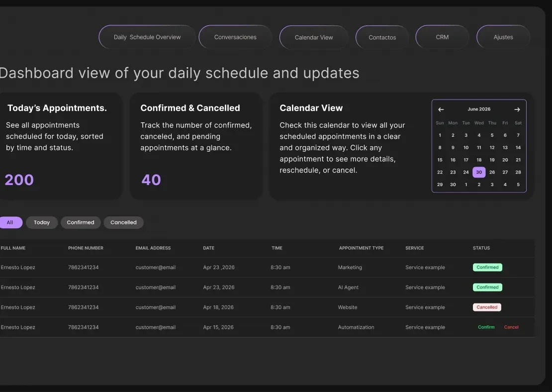This screenshot has width=552, height=392.
Task: Select day 29 in calendar's last row
Action: coord(440,185)
